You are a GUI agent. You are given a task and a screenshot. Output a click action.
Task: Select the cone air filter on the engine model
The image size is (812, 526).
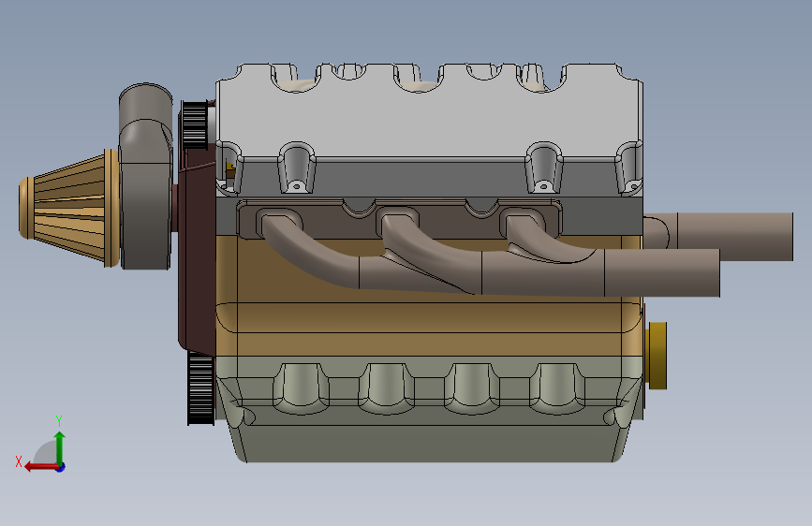coord(68,208)
